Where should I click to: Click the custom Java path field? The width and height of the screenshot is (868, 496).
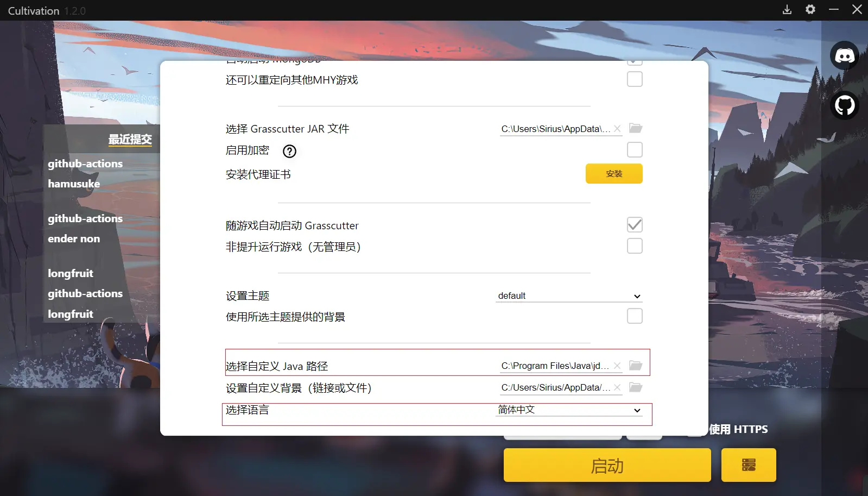tap(555, 366)
